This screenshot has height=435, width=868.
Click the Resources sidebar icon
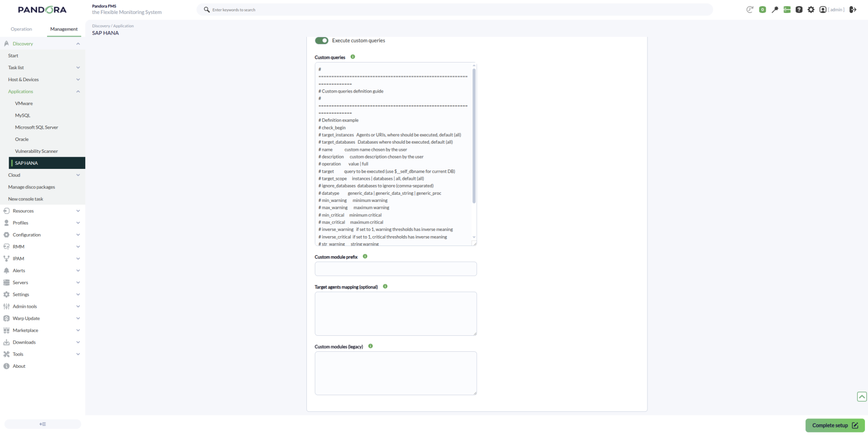(7, 211)
